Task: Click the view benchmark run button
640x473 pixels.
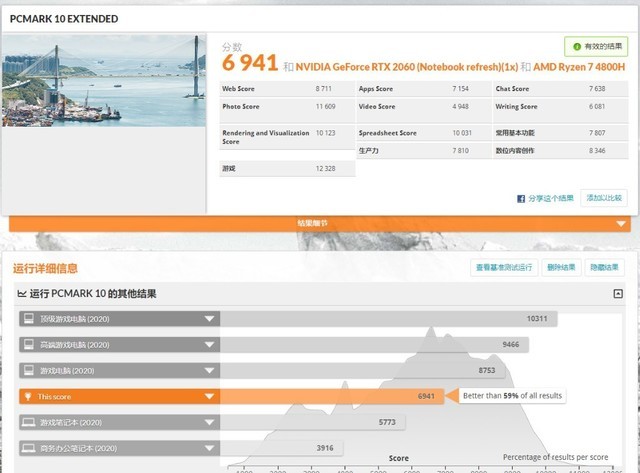Action: click(504, 268)
